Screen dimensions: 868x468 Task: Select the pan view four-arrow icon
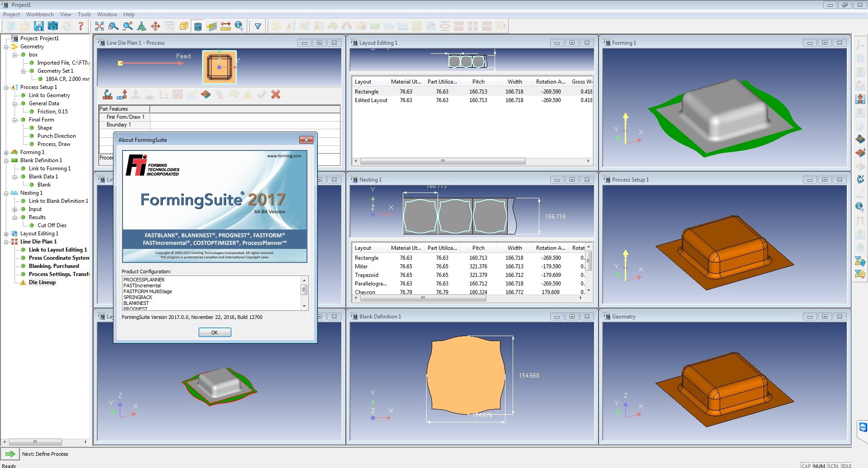pos(156,26)
